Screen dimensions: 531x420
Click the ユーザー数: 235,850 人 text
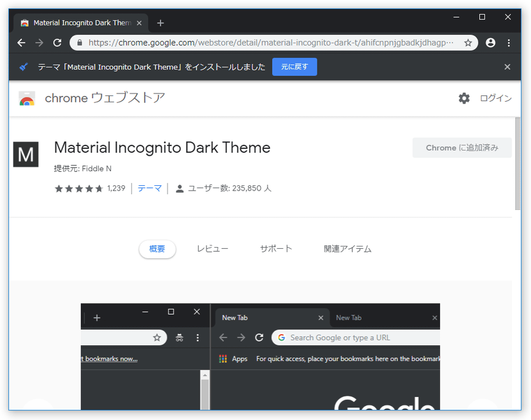[x=229, y=188]
